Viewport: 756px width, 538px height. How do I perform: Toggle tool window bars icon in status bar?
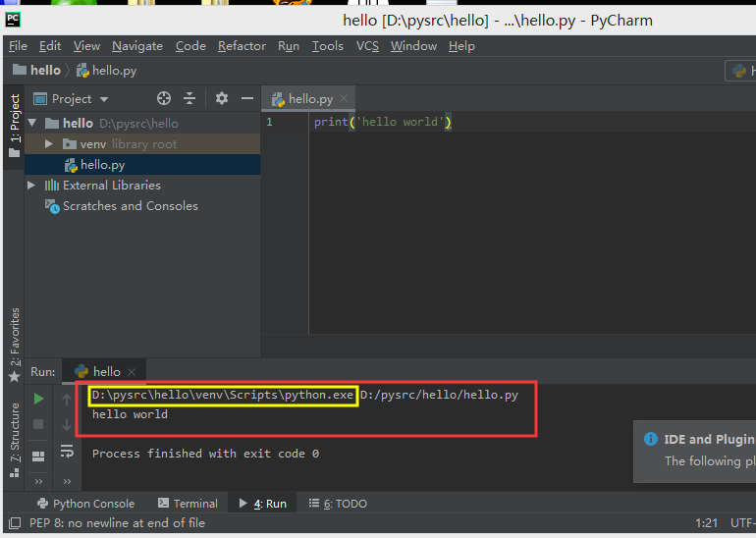coord(14,523)
